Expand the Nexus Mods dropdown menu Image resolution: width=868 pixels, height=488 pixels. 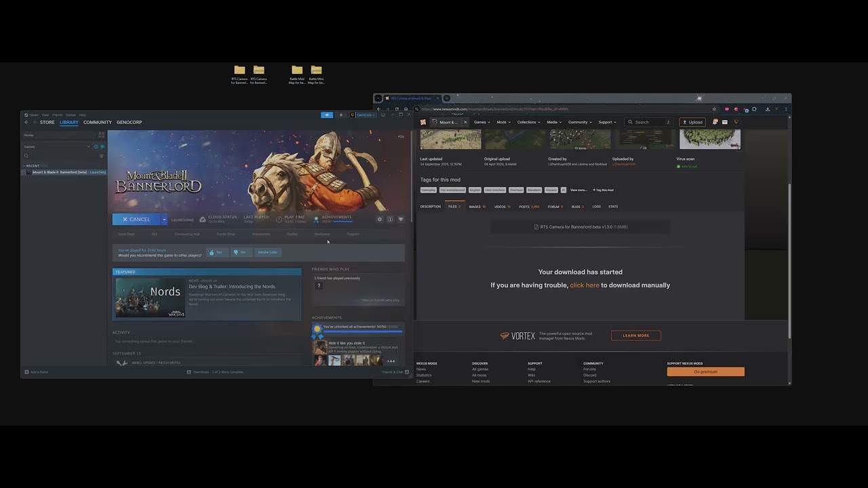pyautogui.click(x=503, y=122)
